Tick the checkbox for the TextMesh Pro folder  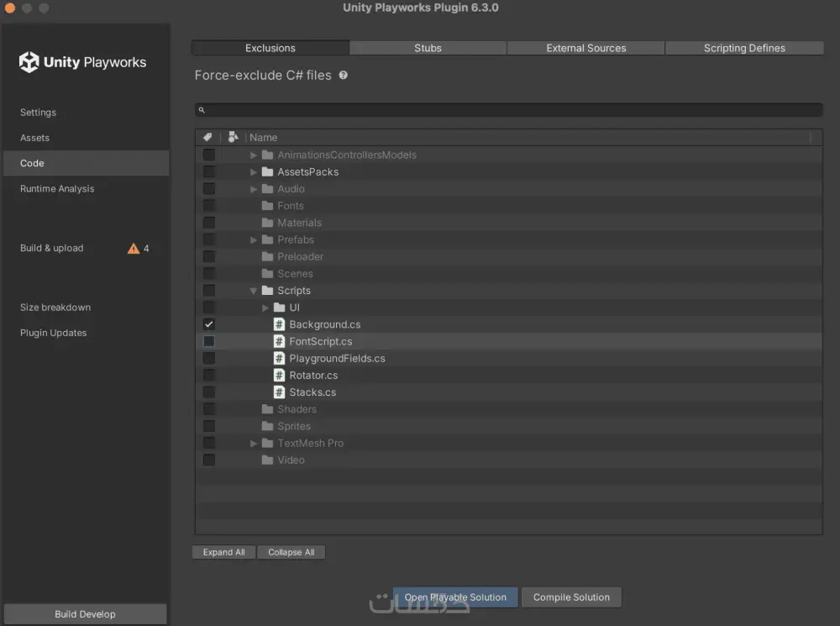tap(209, 443)
